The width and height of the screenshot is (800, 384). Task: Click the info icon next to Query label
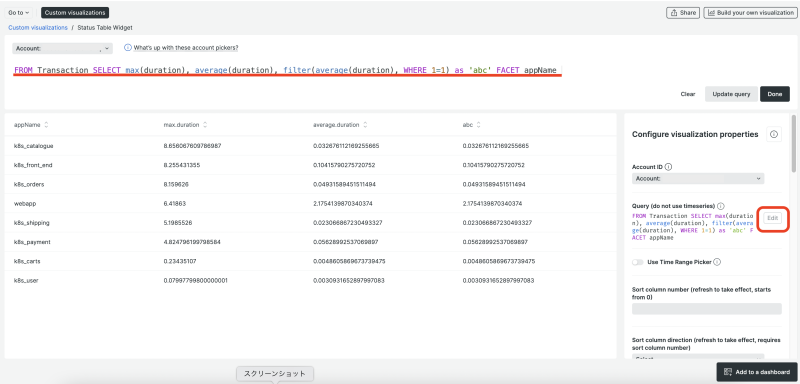[x=720, y=207]
